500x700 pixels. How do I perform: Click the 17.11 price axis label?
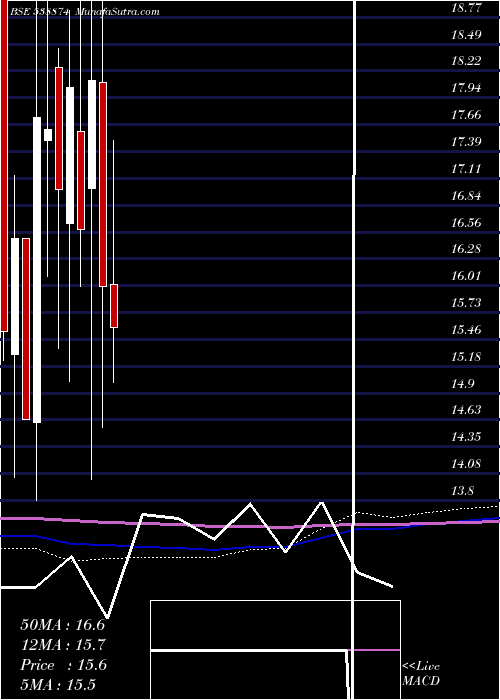coord(467,169)
